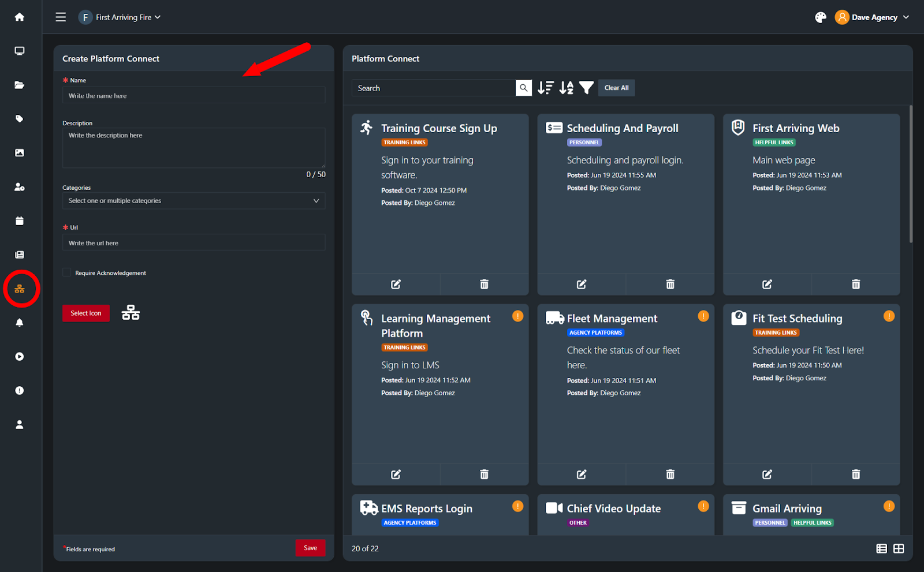Check the Require Acknowledgement box
The width and height of the screenshot is (924, 572).
(67, 272)
